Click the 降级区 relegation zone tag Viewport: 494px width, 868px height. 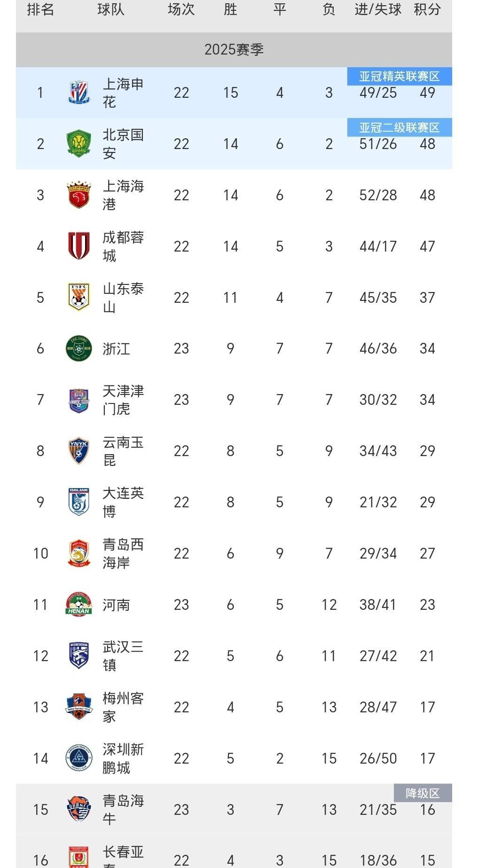tap(423, 793)
